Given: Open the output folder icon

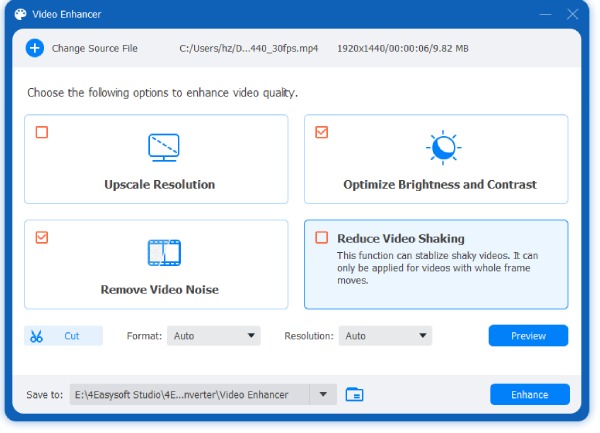Looking at the screenshot, I should [354, 395].
